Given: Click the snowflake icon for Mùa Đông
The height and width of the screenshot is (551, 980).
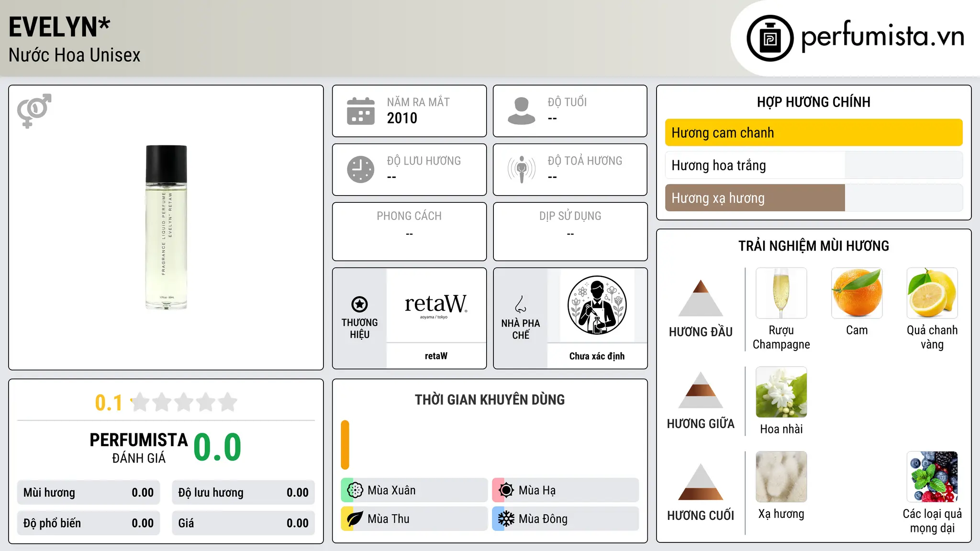Looking at the screenshot, I should click(506, 519).
